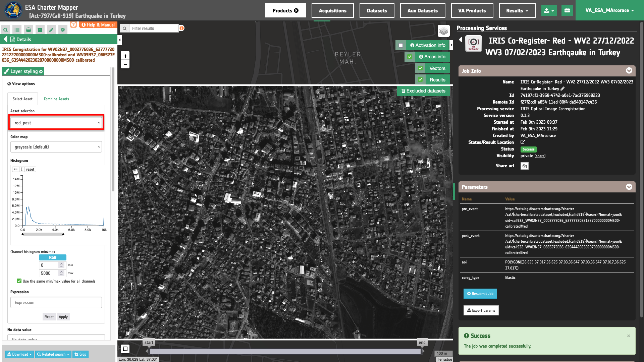Click the orange info icon beside filter
The height and width of the screenshot is (362, 644).
[x=181, y=28]
